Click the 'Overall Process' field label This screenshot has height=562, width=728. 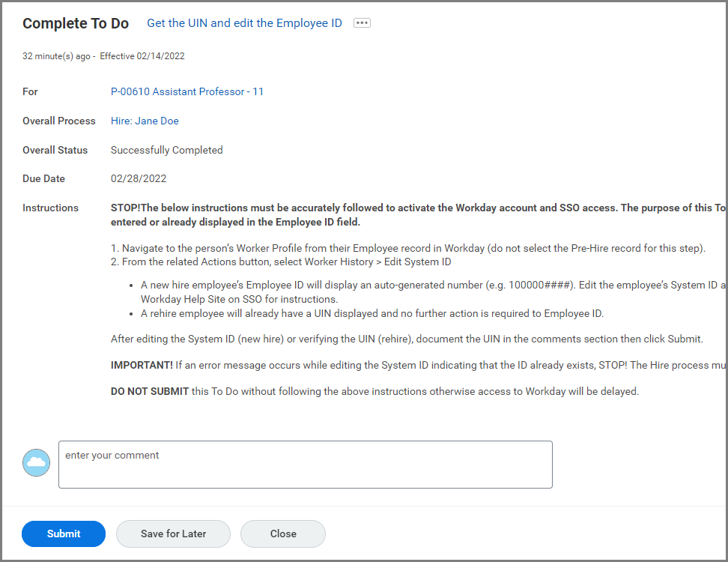(59, 121)
